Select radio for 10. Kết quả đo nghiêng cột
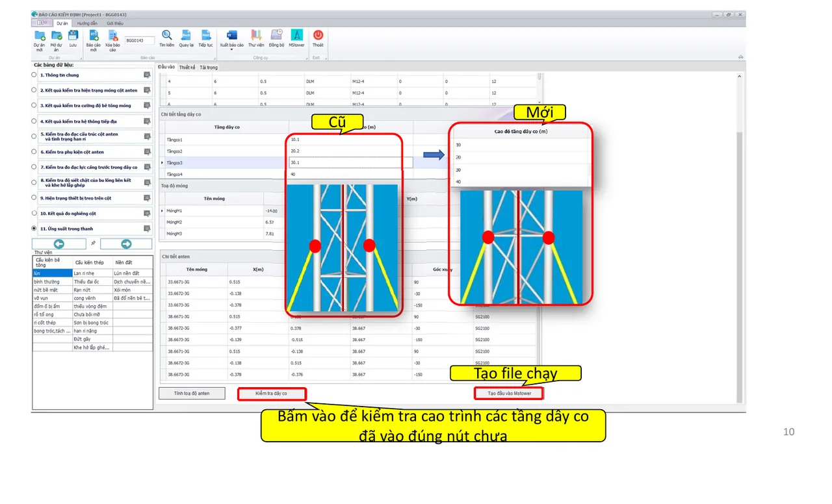This screenshot has width=832, height=504. (x=34, y=213)
